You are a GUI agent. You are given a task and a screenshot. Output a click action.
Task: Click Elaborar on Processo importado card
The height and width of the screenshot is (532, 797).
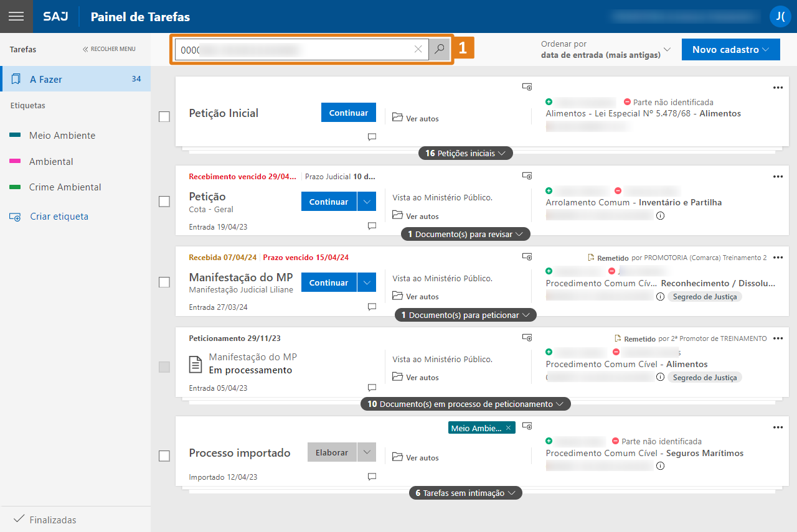[x=332, y=452]
